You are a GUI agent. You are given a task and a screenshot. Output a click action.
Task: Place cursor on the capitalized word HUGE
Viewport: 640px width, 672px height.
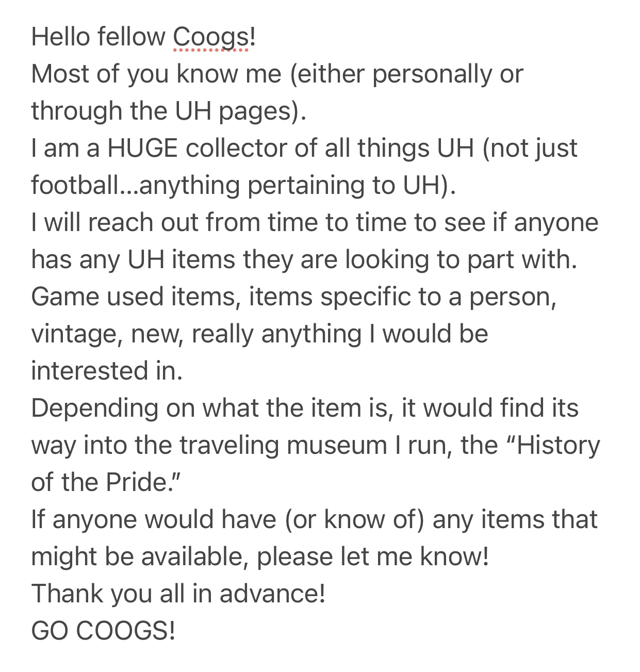143,149
